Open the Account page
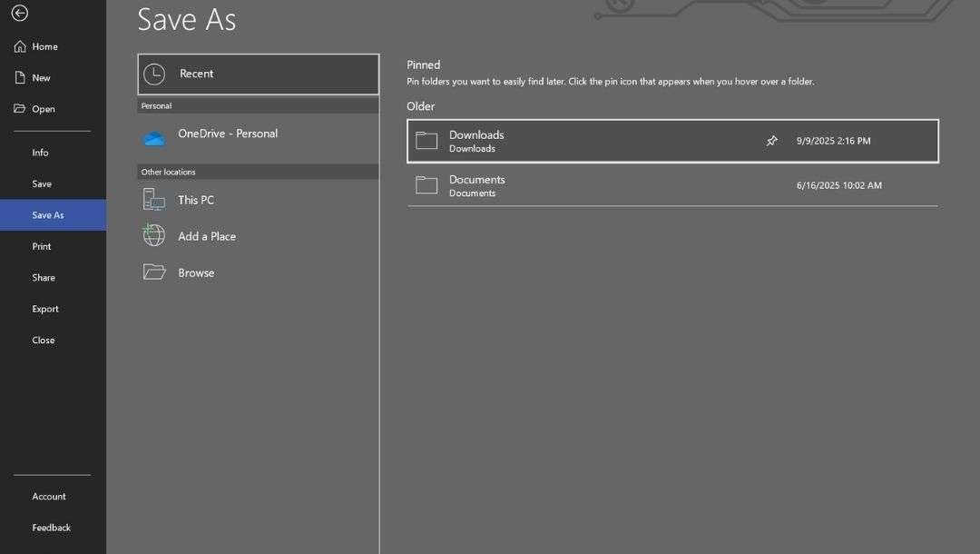Viewport: 980px width, 554px height. [48, 496]
